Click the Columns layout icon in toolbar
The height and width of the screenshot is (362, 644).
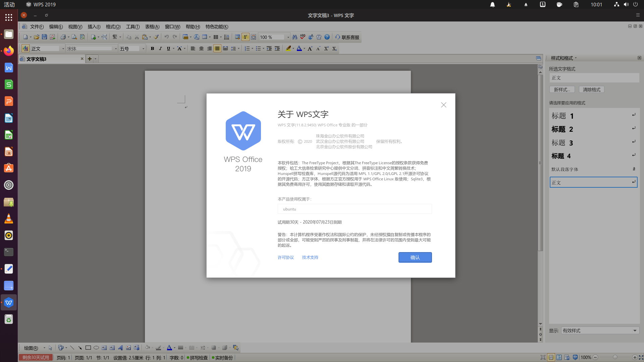pos(216,37)
